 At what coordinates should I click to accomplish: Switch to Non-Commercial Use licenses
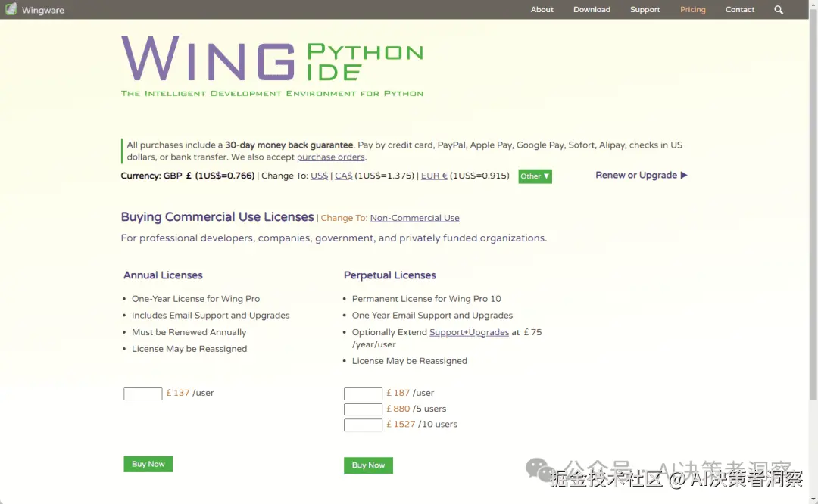click(x=415, y=218)
